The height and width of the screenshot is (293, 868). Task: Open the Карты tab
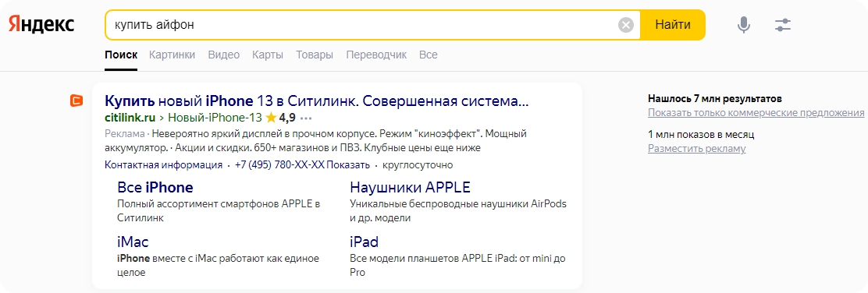pyautogui.click(x=268, y=55)
